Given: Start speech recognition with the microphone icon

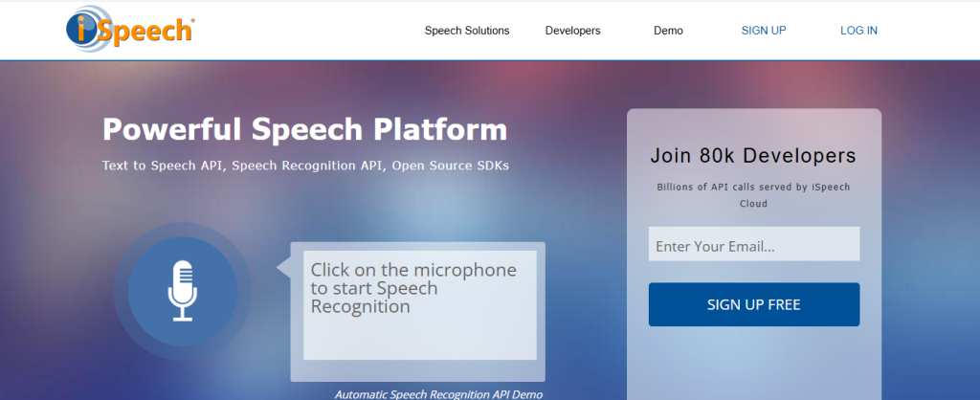Looking at the screenshot, I should tap(183, 291).
